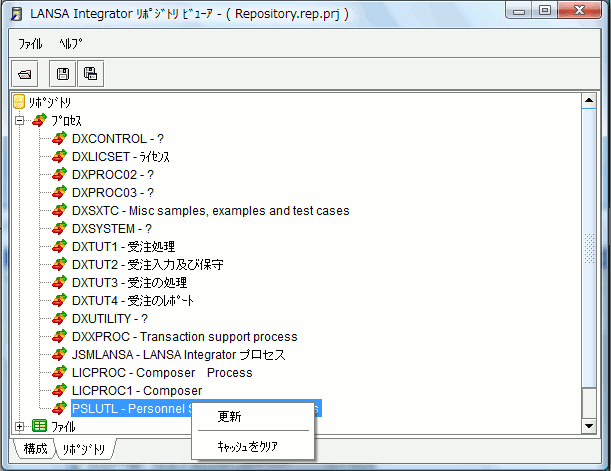Select JSMLANSA - LANSA Integrator プロセス row
611x471 pixels.
point(178,354)
